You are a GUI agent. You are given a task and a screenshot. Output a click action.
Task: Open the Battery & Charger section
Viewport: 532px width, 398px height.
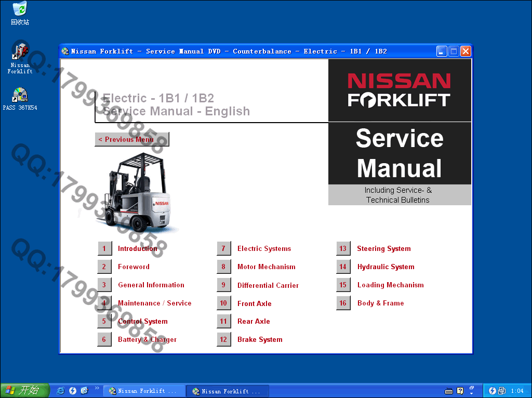(147, 340)
